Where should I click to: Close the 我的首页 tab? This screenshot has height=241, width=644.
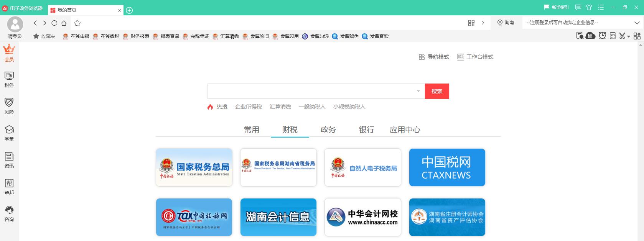[x=120, y=10]
